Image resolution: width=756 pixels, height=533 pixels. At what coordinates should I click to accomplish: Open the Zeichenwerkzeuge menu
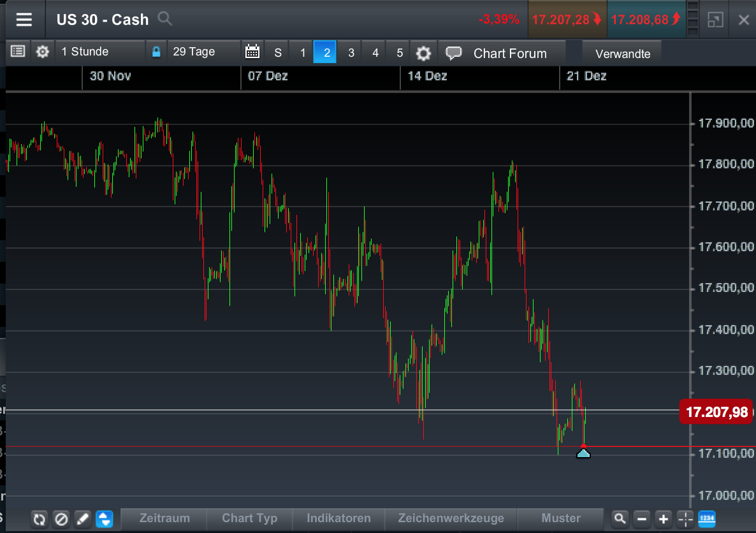(451, 518)
